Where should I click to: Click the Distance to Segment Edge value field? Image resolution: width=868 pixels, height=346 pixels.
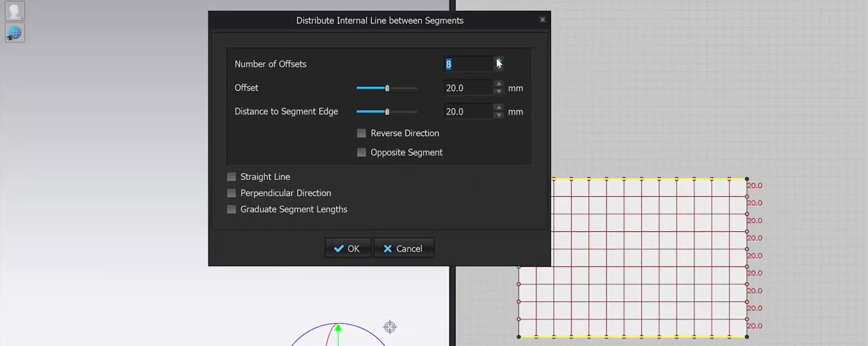[468, 112]
